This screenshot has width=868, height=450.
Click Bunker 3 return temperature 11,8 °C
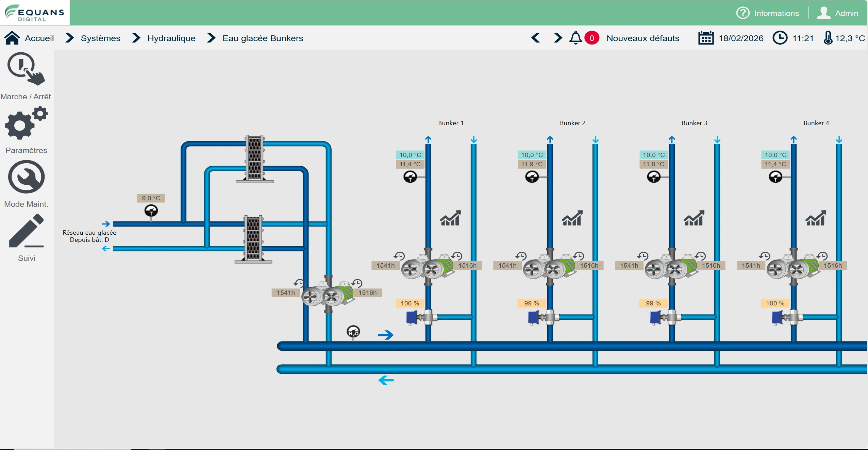click(x=653, y=164)
